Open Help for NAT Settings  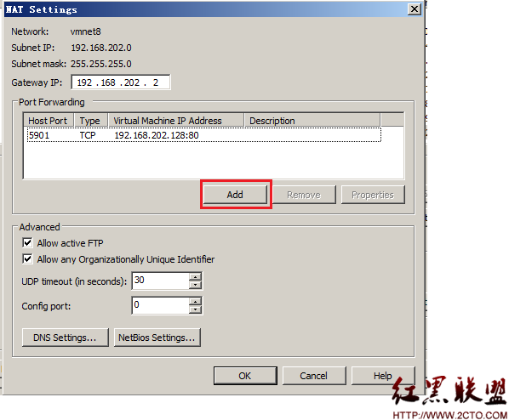(x=383, y=376)
